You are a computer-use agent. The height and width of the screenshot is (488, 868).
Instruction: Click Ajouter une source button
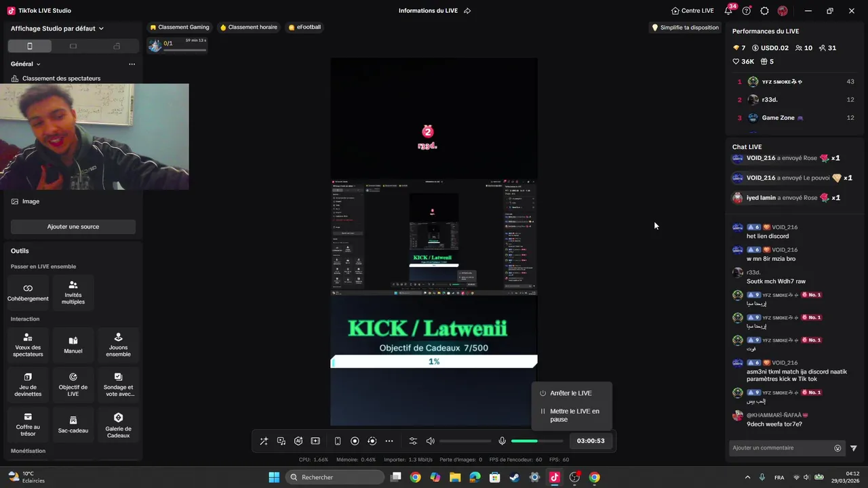click(73, 226)
